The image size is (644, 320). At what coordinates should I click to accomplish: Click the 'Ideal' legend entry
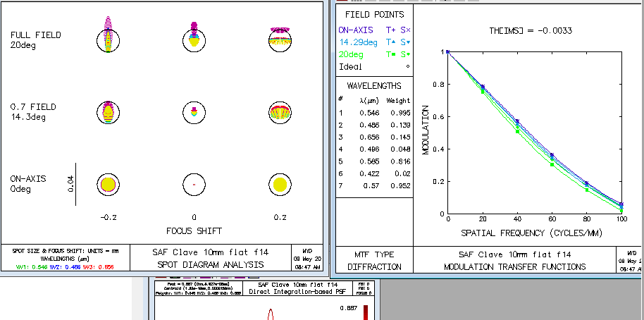pyautogui.click(x=350, y=66)
